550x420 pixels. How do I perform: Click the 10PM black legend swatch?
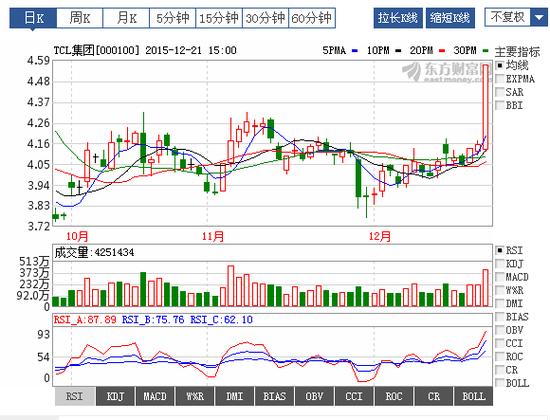point(398,51)
